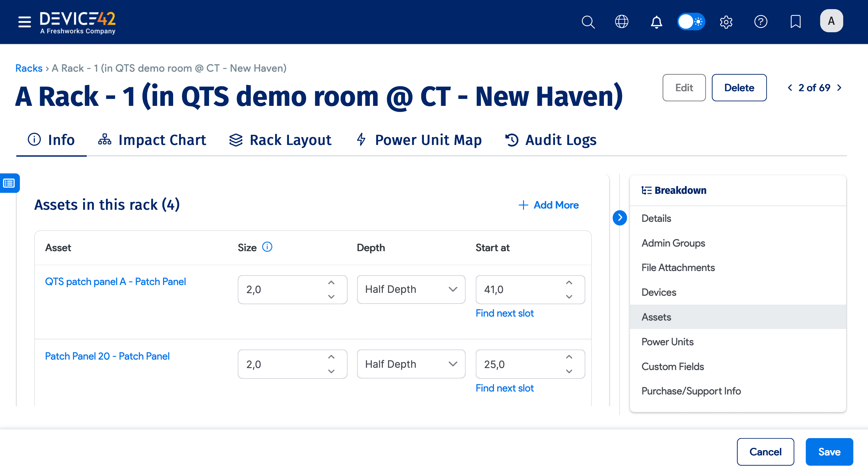Open the hamburger navigation menu

(24, 22)
